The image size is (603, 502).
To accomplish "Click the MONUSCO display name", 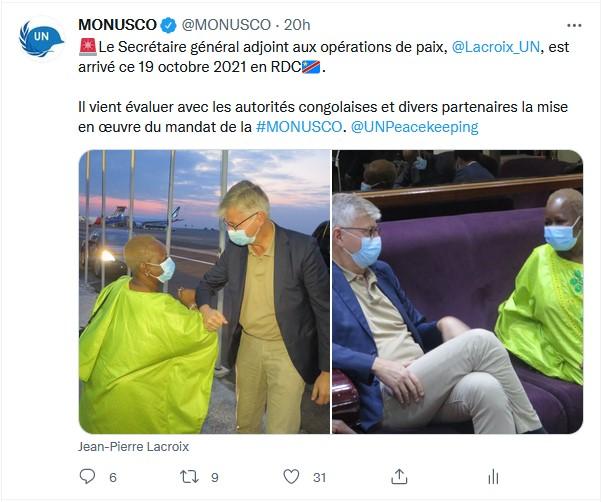I will (117, 25).
